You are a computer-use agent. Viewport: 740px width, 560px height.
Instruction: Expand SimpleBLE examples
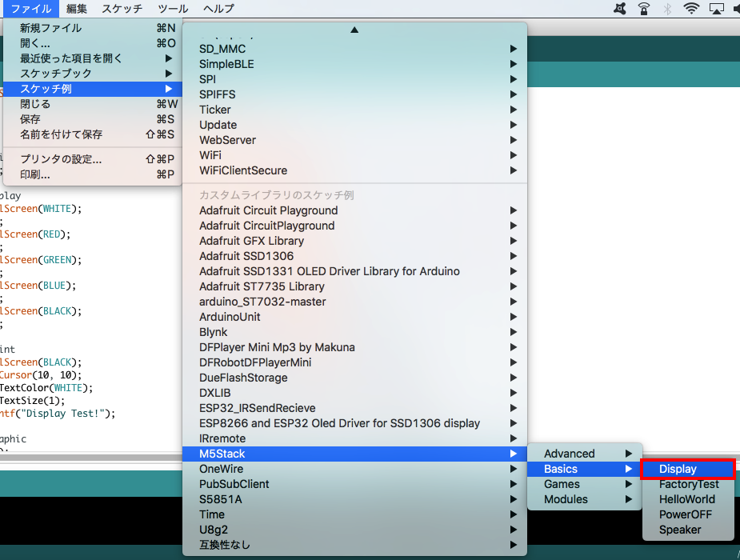tap(354, 64)
